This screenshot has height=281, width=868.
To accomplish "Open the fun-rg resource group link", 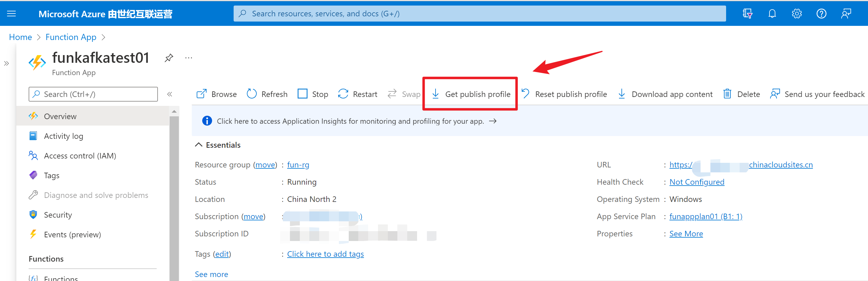I will click(298, 165).
